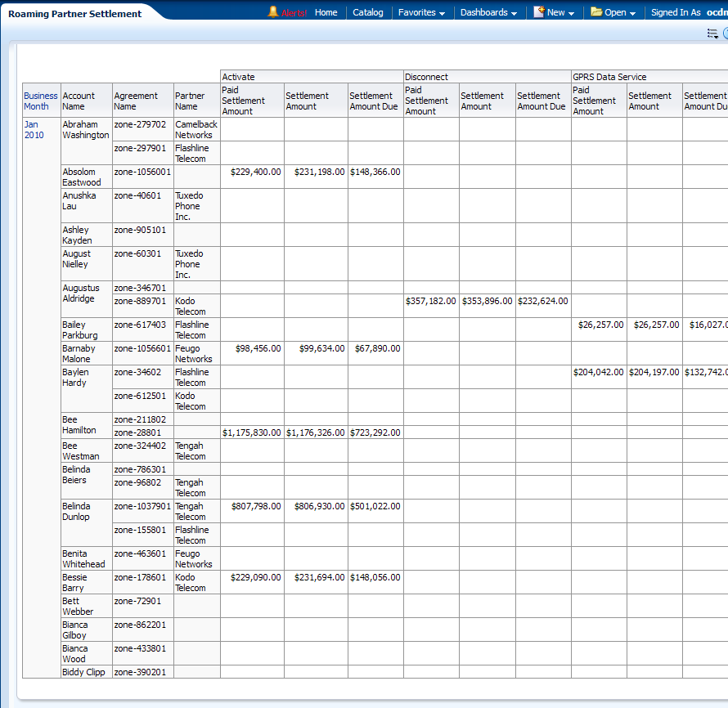Image resolution: width=728 pixels, height=708 pixels.
Task: Expand the Favorites dropdown menu
Action: coord(421,13)
